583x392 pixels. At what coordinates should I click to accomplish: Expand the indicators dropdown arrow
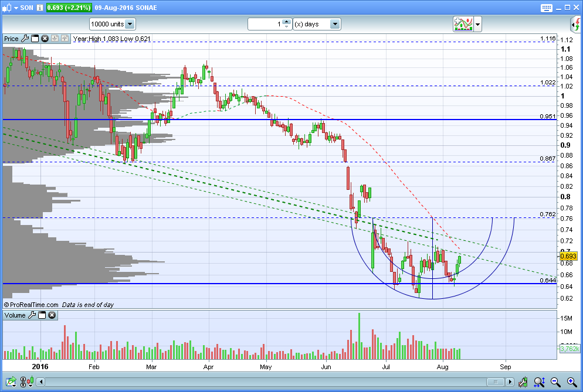tap(477, 25)
